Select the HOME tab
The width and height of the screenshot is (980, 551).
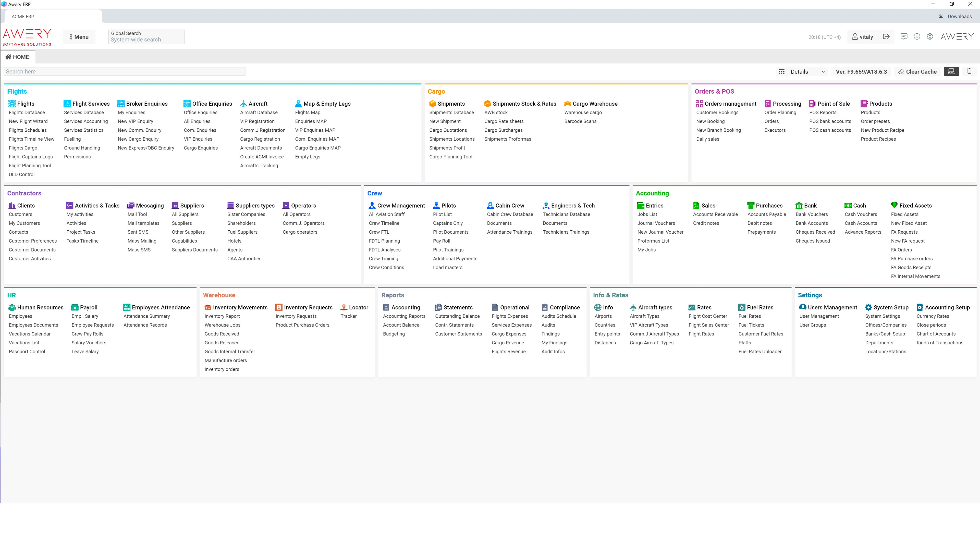pyautogui.click(x=18, y=57)
